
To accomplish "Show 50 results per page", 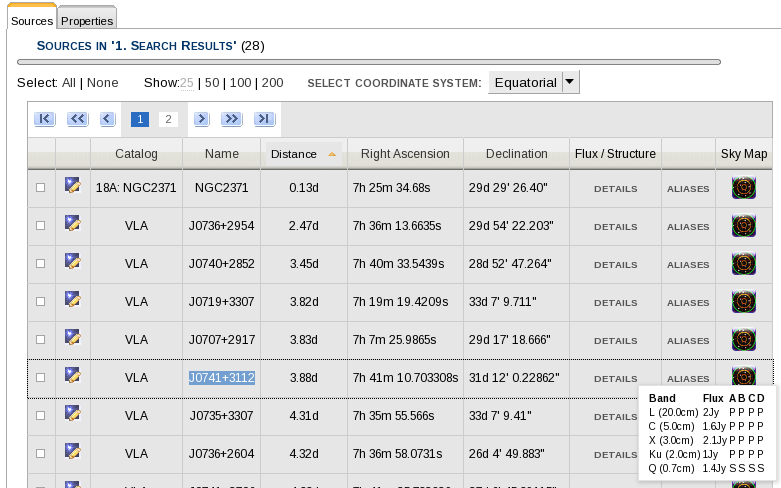I will click(211, 83).
